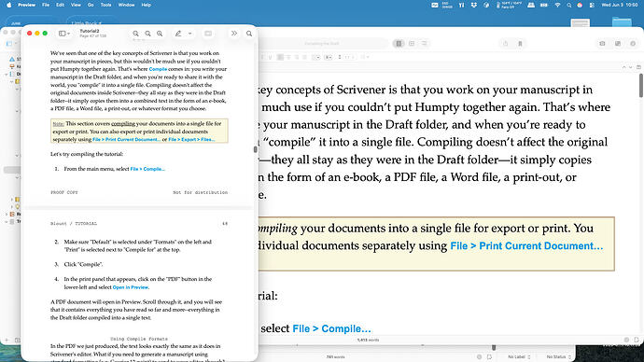Open the Edit menu
Image resolution: width=644 pixels, height=362 pixels.
[x=60, y=5]
